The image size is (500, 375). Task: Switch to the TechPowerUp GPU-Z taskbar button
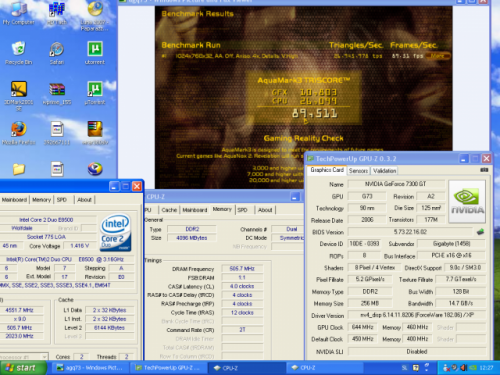tap(169, 368)
